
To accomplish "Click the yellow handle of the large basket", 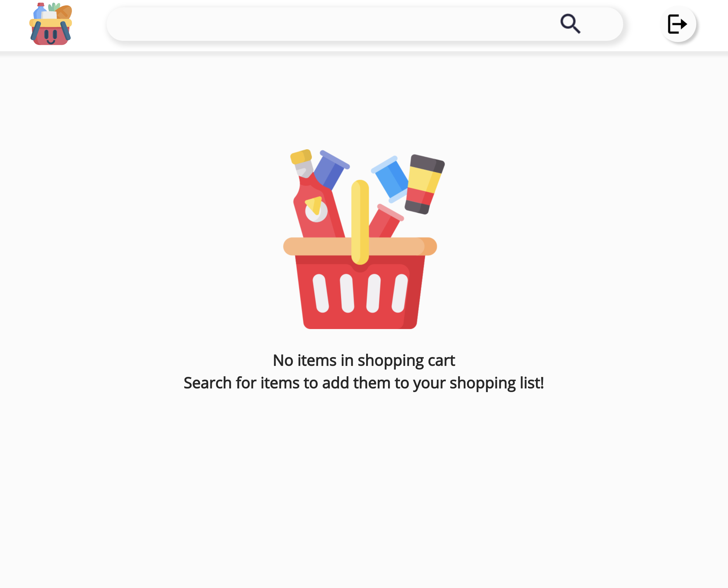I will [x=360, y=222].
